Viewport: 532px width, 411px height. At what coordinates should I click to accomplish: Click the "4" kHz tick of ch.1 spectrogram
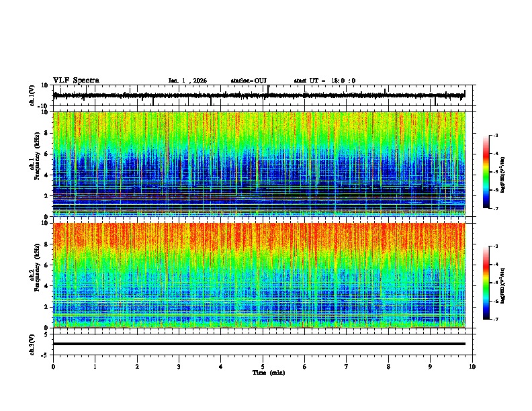46,175
